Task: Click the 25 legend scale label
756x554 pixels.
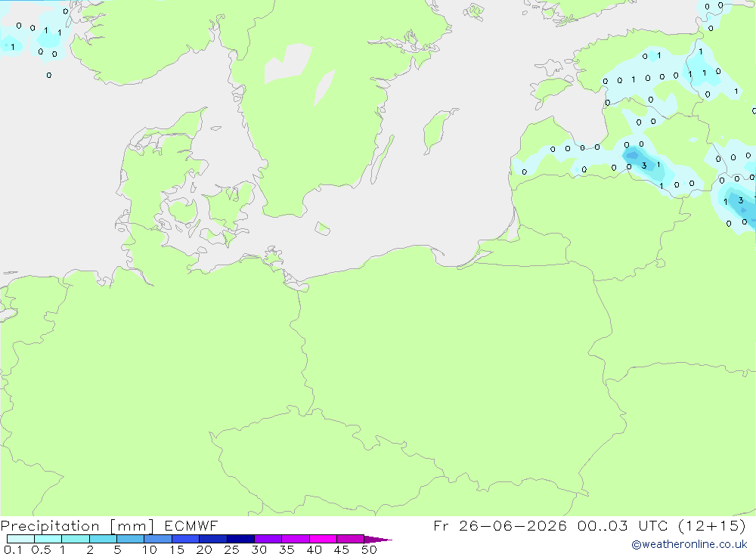Action: point(231,549)
